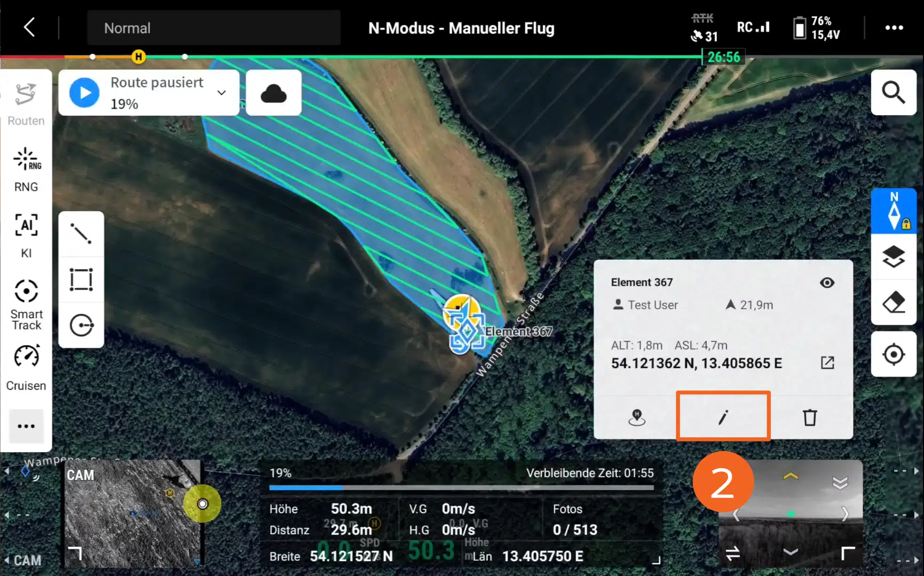
Task: Open the map layers selector
Action: [x=894, y=257]
